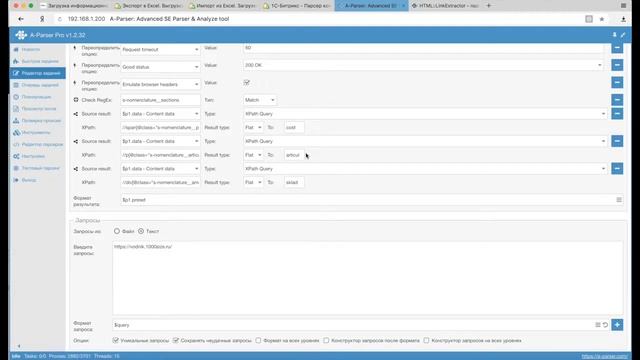Image resolution: width=640 pixels, height=360 pixels.
Task: Add query format with blue plus button
Action: pyautogui.click(x=617, y=325)
